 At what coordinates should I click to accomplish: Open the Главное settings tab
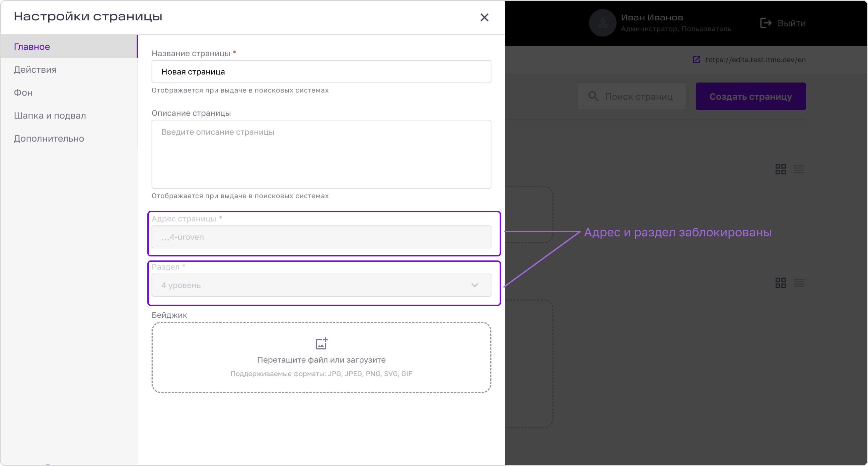[x=69, y=47]
